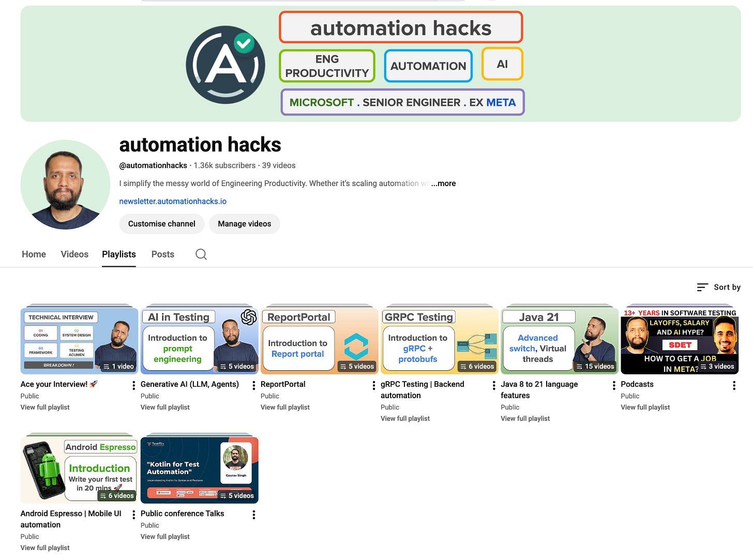Click gRPC Testing | Backend automation title
The height and width of the screenshot is (560, 753).
[423, 390]
